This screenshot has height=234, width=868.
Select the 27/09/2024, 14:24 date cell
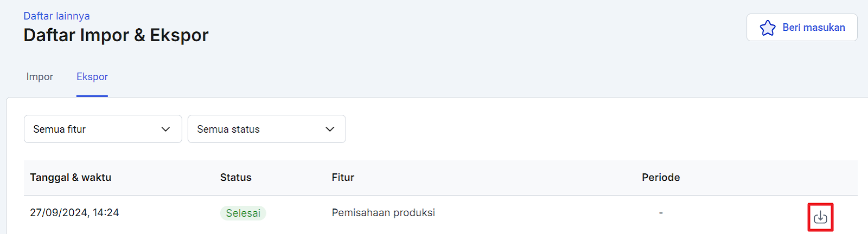74,213
